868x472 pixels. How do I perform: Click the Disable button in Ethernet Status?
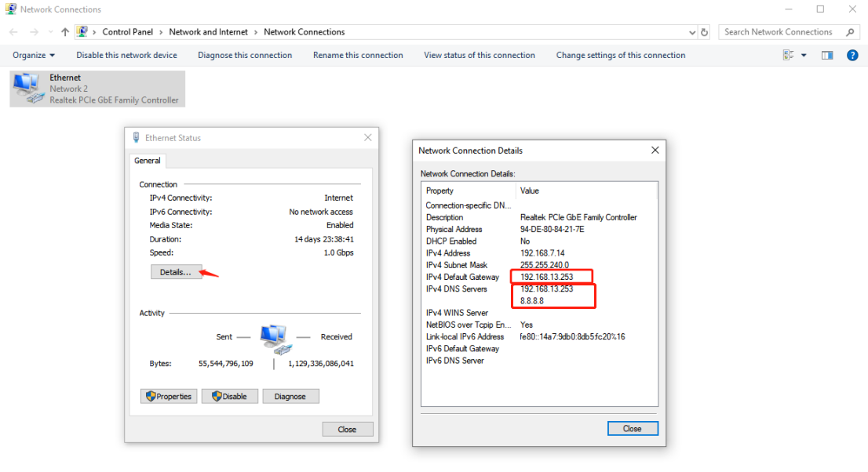click(x=230, y=396)
